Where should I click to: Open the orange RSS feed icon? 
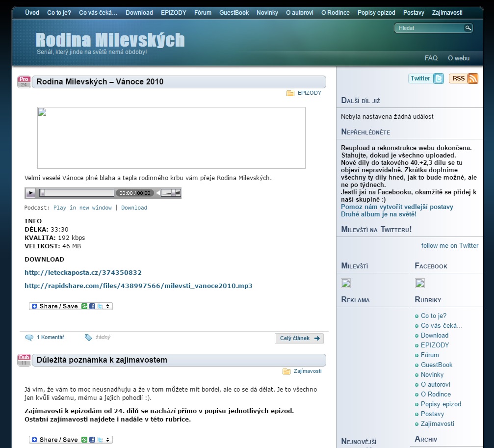tap(472, 79)
